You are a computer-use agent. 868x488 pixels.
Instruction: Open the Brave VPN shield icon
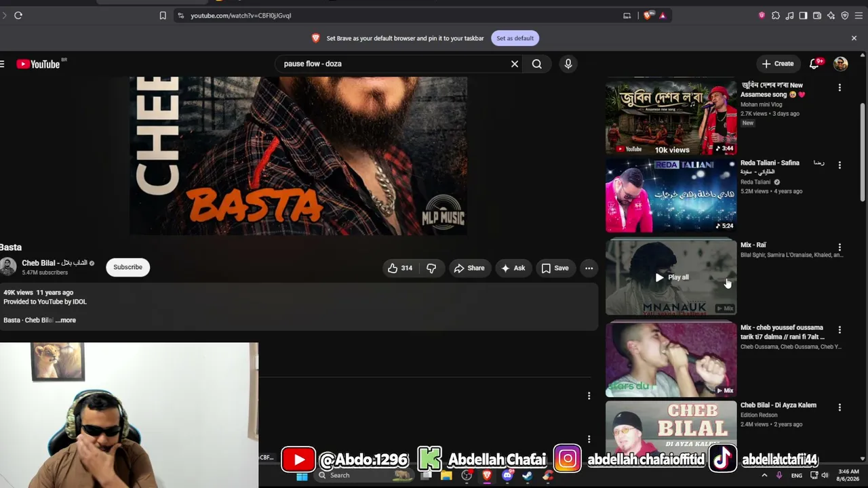(845, 16)
